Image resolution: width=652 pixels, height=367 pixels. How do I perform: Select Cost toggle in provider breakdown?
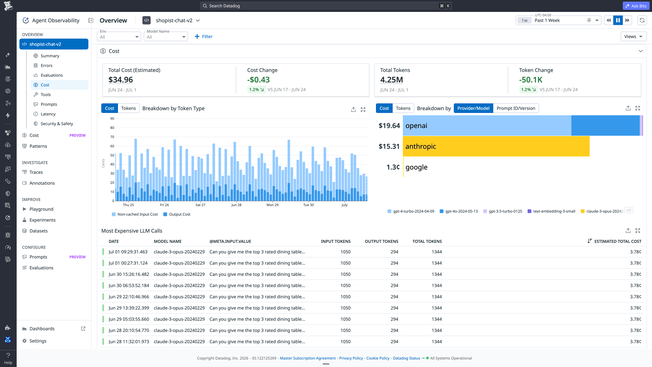(x=384, y=108)
